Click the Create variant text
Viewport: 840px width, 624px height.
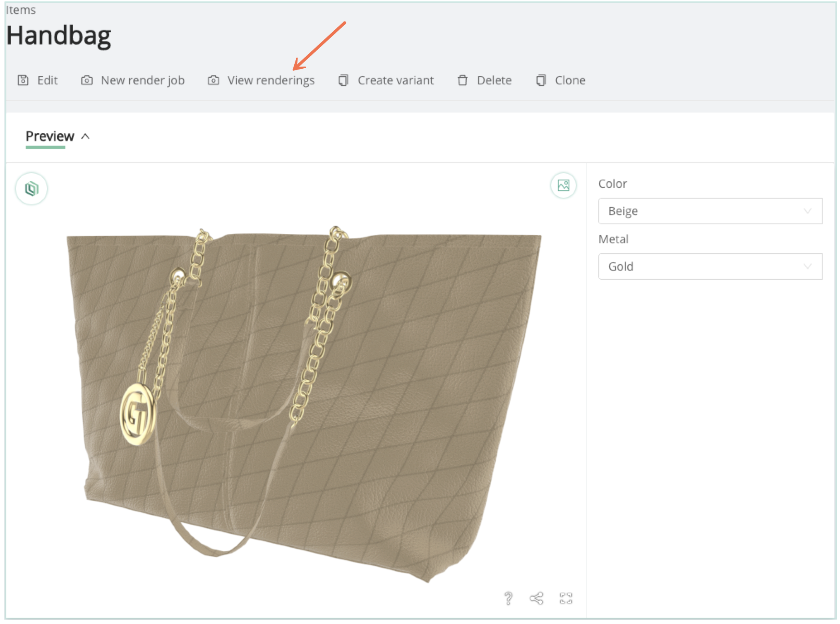[395, 80]
